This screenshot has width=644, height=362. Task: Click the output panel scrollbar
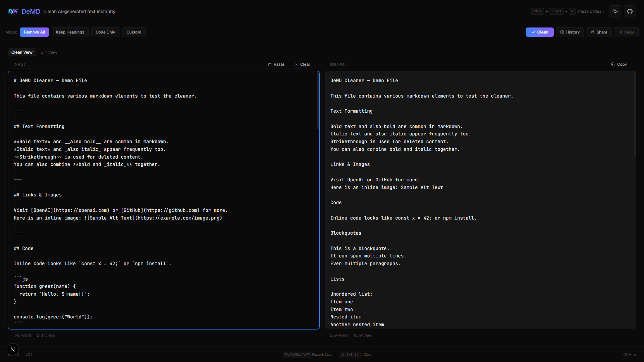(x=634, y=115)
